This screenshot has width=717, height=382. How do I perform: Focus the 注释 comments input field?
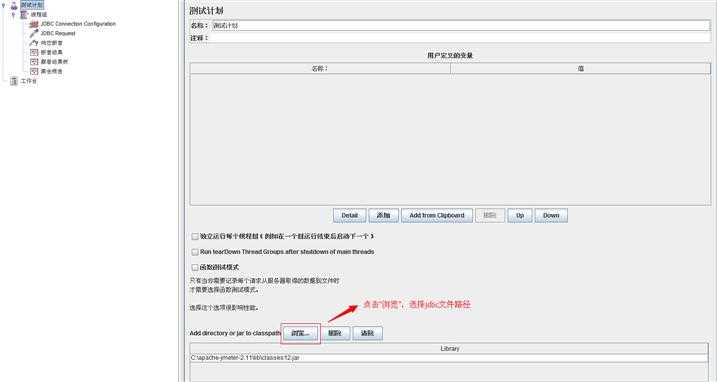coord(461,38)
